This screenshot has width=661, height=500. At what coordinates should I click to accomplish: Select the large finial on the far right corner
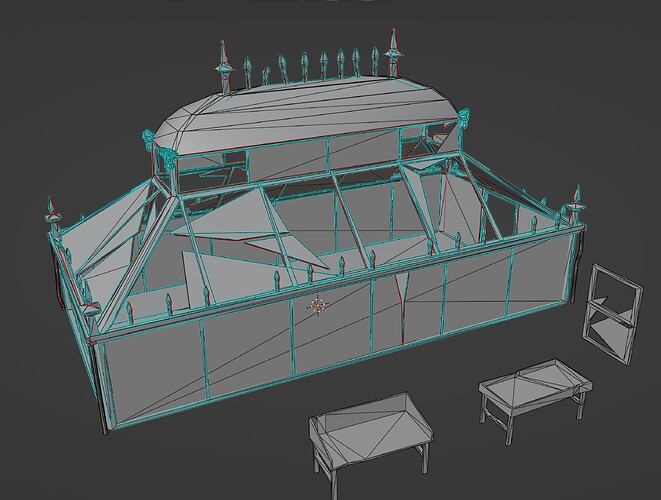pos(575,207)
